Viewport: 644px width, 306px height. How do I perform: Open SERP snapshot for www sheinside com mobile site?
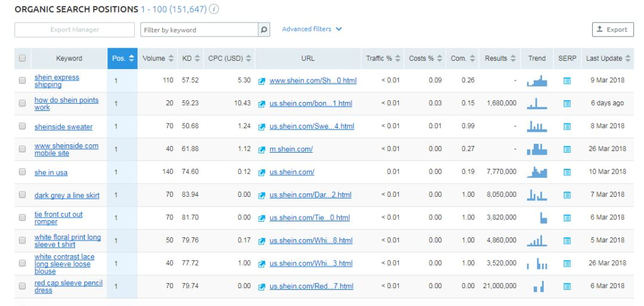point(567,150)
